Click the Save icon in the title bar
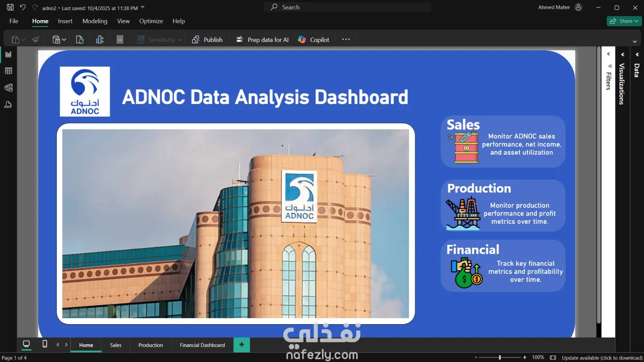Screen dimensions: 644x362 [x=10, y=7]
